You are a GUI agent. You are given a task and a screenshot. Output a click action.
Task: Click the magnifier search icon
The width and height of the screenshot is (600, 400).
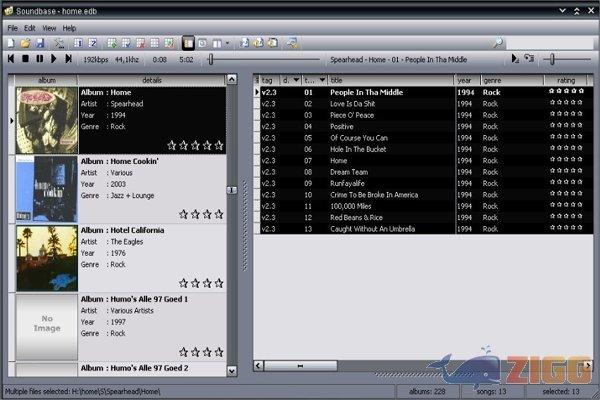pyautogui.click(x=497, y=44)
